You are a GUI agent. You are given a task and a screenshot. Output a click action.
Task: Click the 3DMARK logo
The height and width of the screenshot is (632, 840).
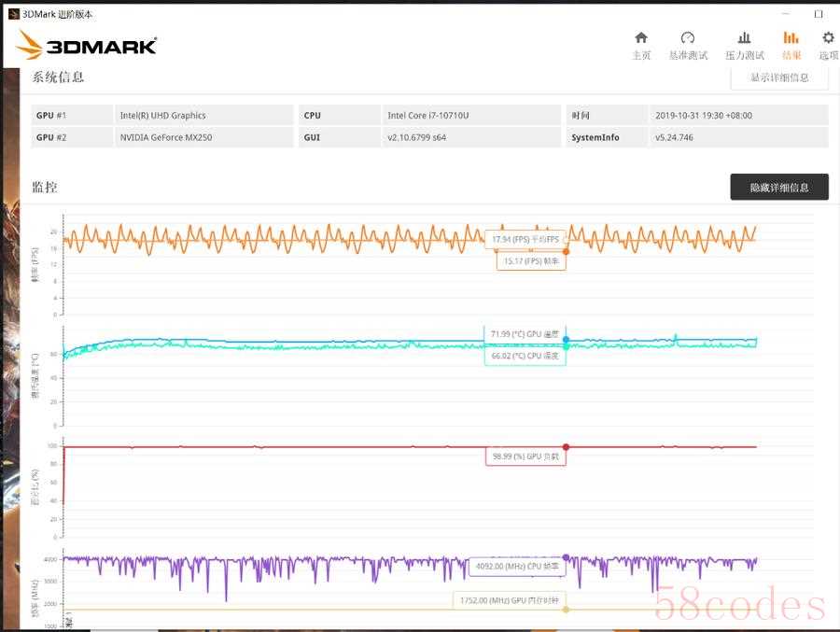click(87, 45)
